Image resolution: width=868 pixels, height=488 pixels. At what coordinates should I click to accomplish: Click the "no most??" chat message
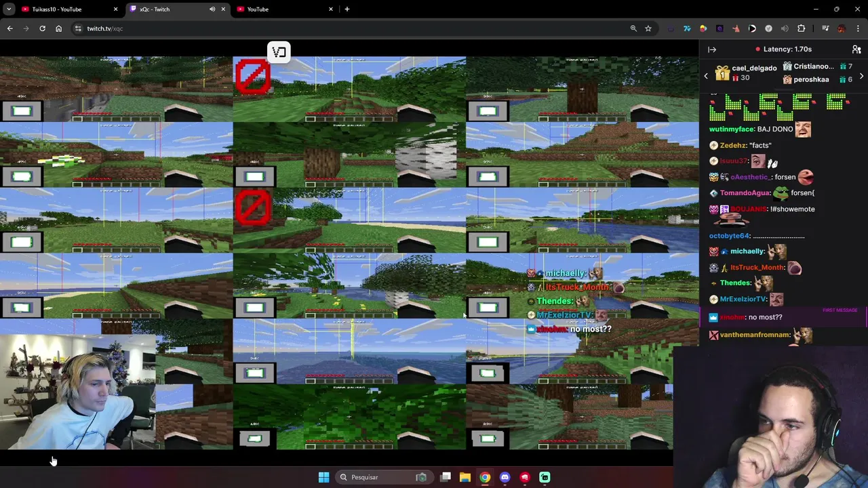tap(765, 317)
